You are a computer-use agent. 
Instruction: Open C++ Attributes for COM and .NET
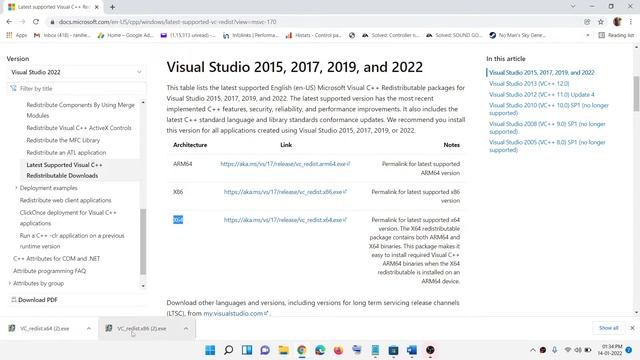click(56, 258)
